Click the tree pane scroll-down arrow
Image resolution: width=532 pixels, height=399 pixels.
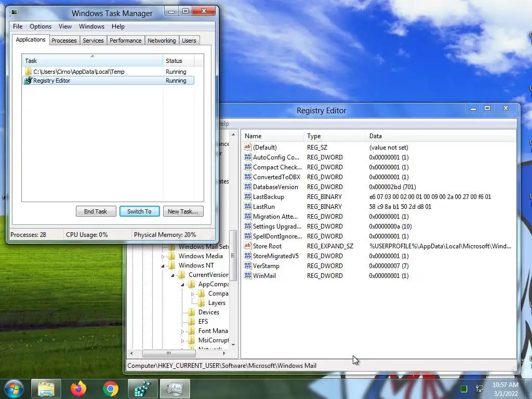pyautogui.click(x=233, y=345)
